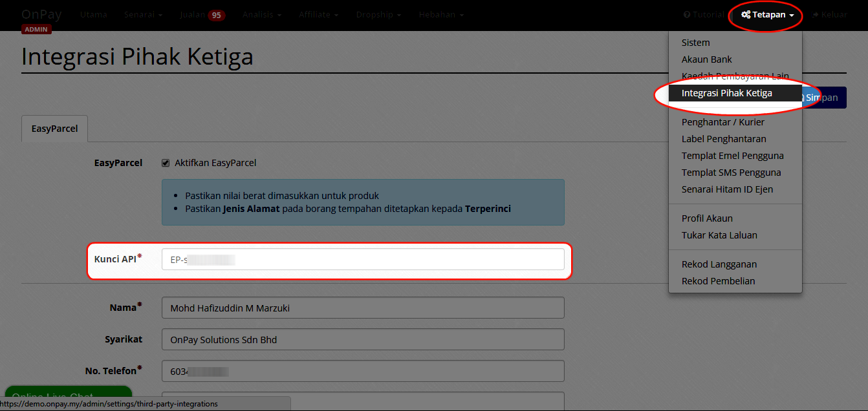The image size is (868, 411).
Task: Choose Kaedah Pembayaran Lain menu entry
Action: click(735, 76)
